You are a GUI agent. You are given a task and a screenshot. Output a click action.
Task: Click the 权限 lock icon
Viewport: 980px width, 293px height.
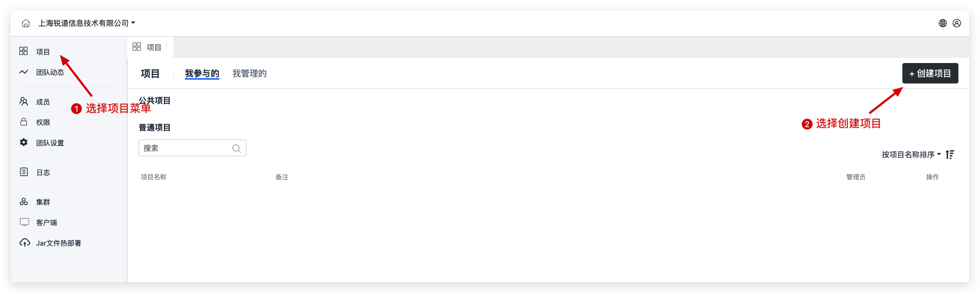point(24,122)
